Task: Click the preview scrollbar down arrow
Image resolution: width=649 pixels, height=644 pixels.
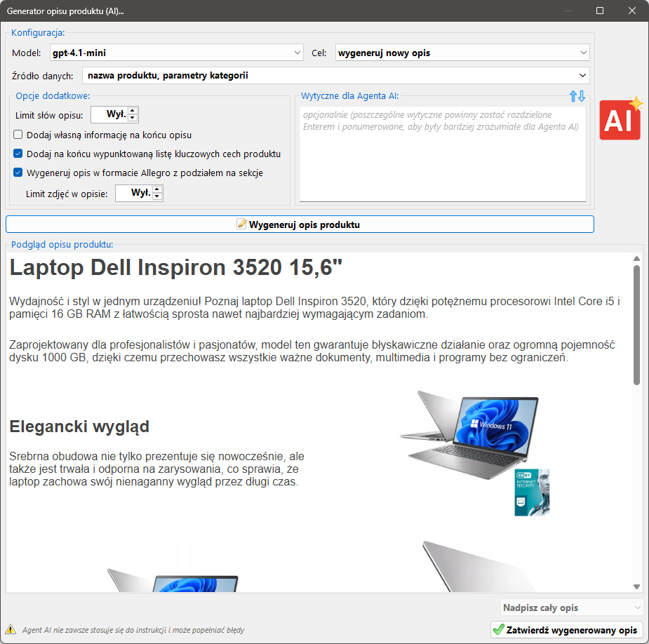Action: (x=636, y=586)
